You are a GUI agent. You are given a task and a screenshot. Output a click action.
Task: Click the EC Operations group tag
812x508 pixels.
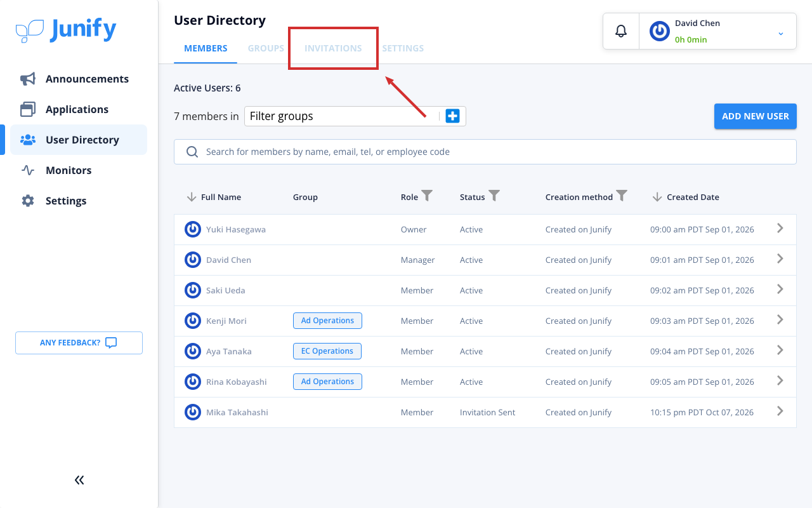point(327,351)
